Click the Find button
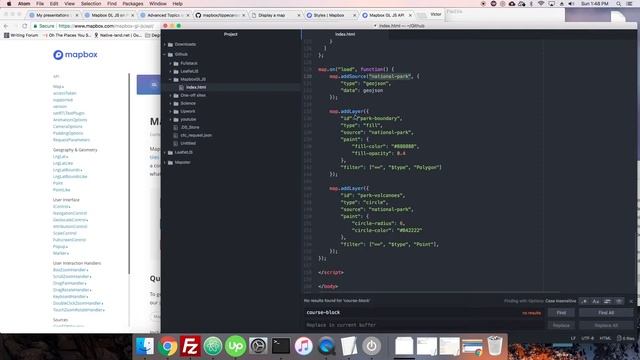 click(x=561, y=313)
